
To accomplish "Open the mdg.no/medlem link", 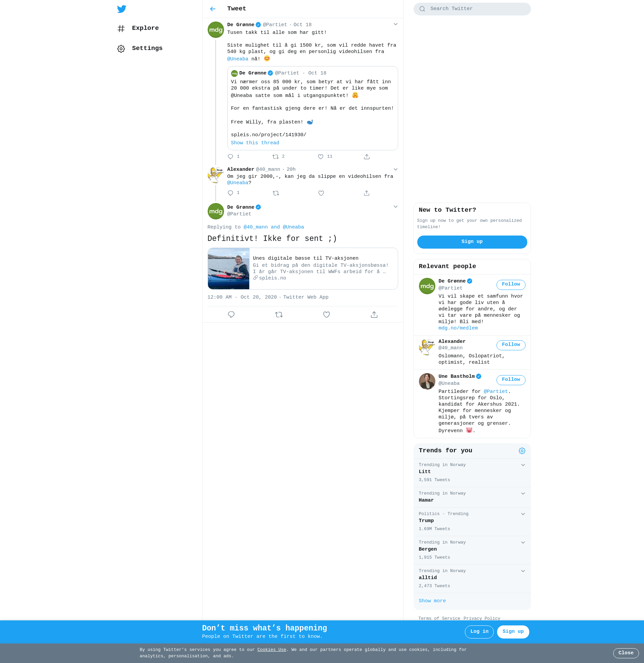I will (x=458, y=328).
